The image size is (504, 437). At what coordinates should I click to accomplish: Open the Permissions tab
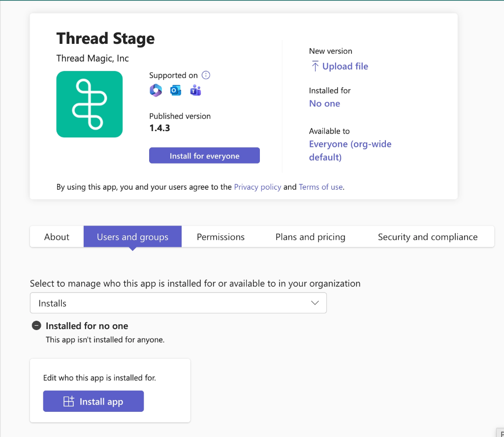coord(220,237)
